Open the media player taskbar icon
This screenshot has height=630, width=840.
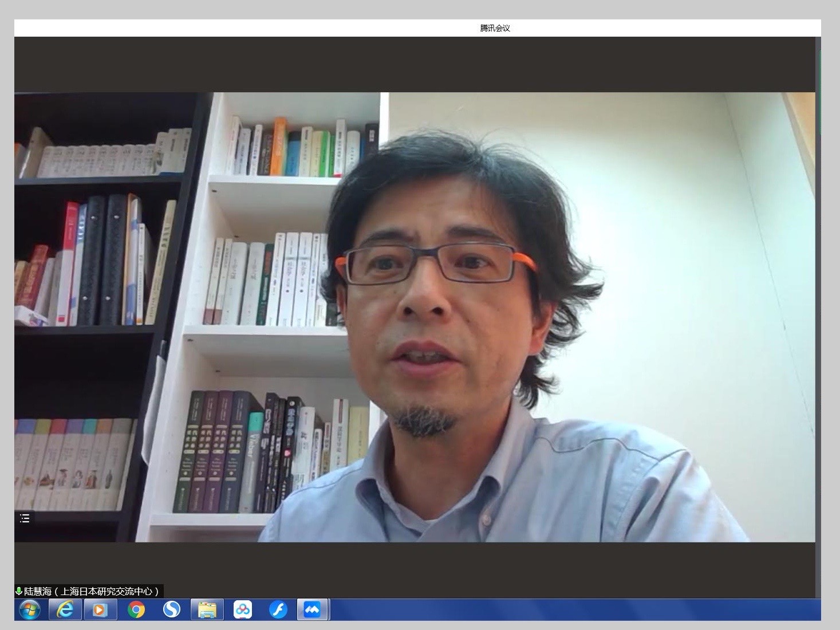[x=100, y=610]
